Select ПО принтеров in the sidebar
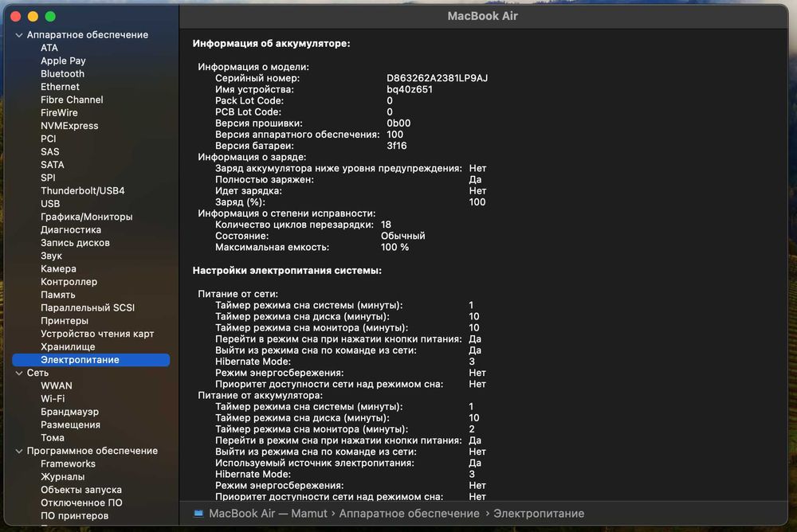 click(75, 516)
